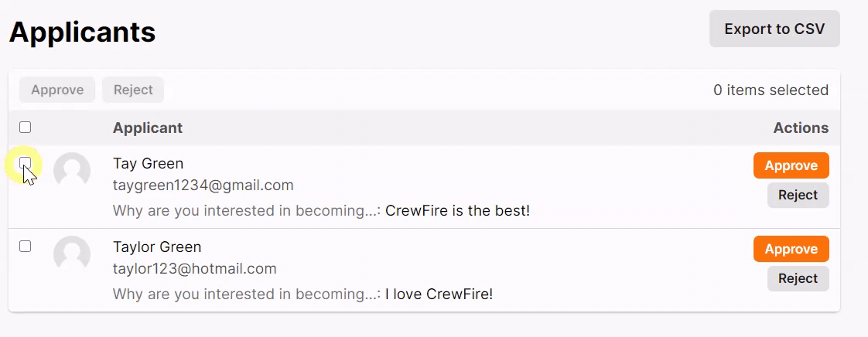Click Tay Green's avatar icon
The width and height of the screenshot is (868, 337).
pos(72,171)
